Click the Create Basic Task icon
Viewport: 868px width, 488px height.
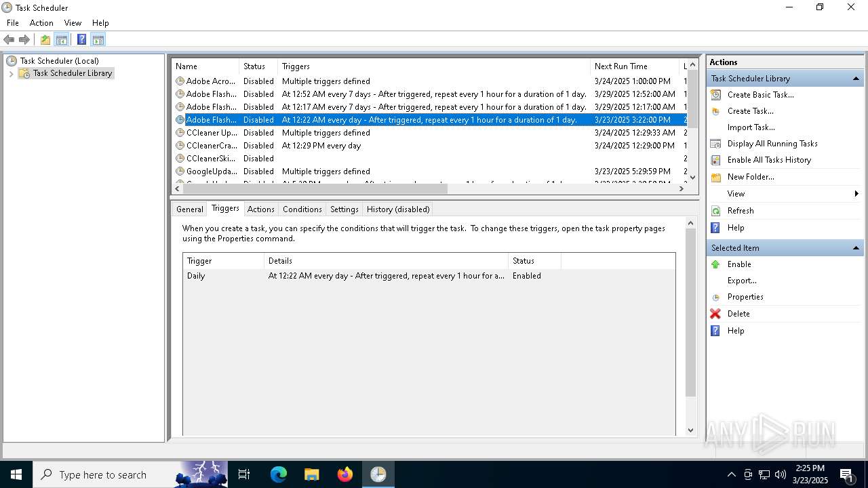pos(715,95)
